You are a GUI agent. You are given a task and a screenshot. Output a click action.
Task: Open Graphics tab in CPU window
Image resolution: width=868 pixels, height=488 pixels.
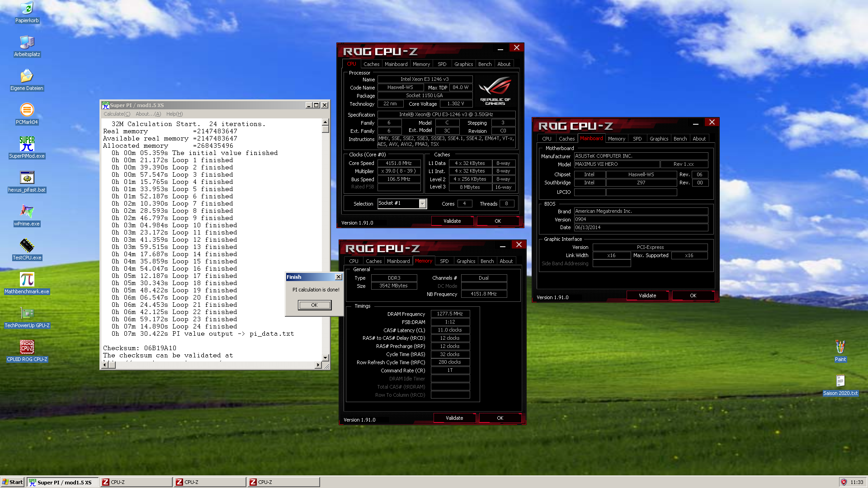point(463,64)
